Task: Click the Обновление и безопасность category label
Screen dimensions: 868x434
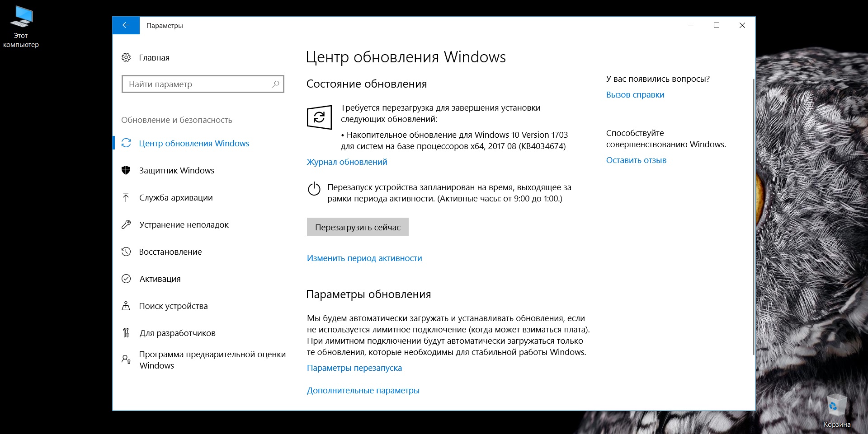Action: [177, 120]
